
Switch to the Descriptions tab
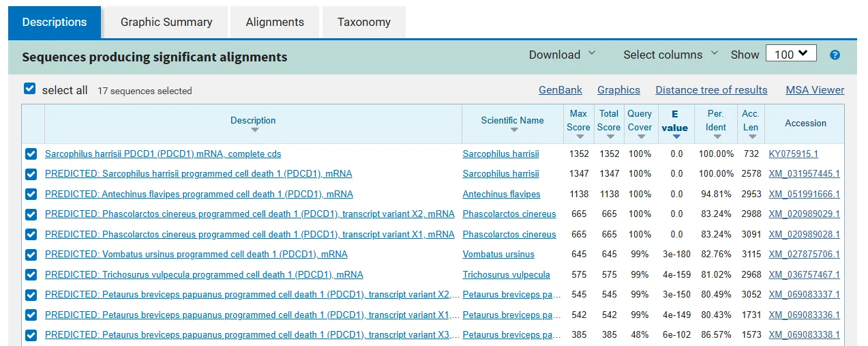pyautogui.click(x=55, y=22)
